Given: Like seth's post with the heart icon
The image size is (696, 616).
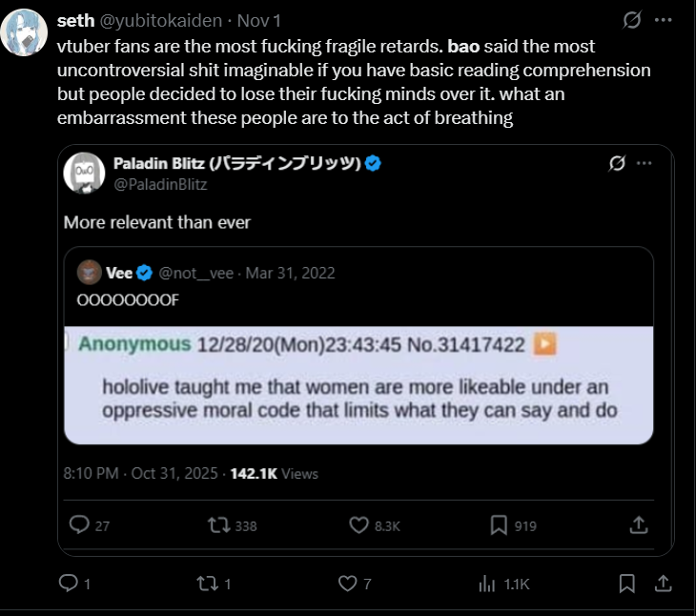Looking at the screenshot, I should tap(348, 583).
